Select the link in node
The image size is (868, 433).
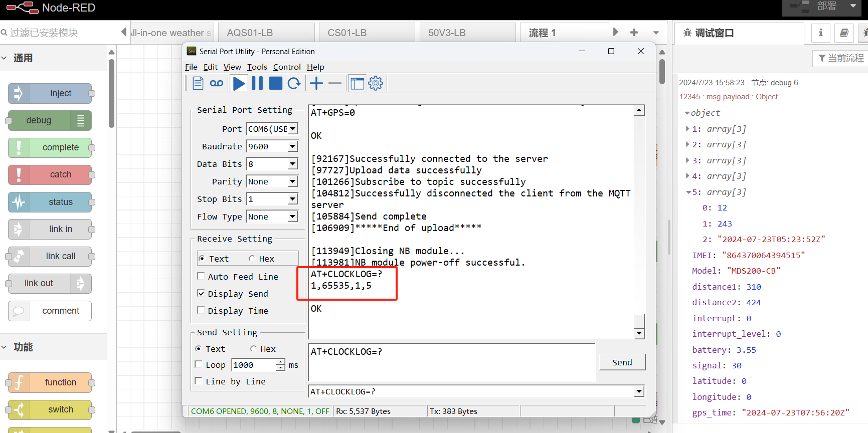coord(50,229)
